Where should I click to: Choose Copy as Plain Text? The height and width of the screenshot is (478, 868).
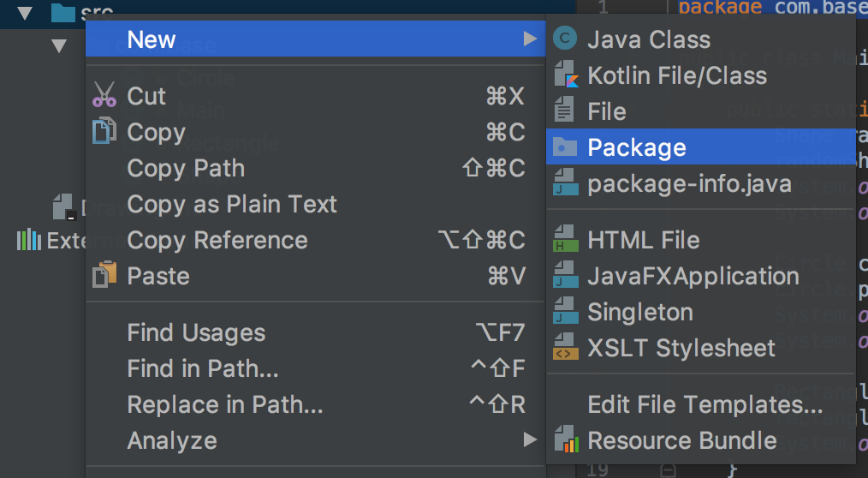tap(232, 204)
